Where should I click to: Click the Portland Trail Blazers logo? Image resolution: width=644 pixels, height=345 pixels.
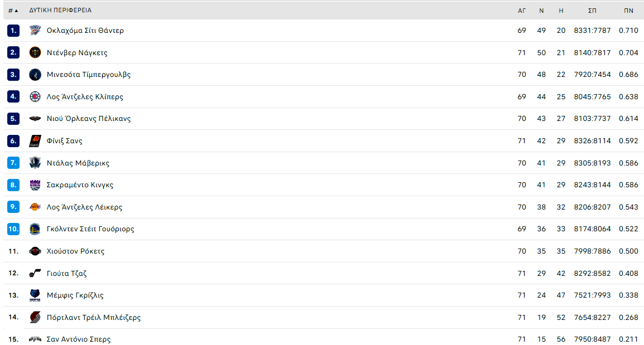pyautogui.click(x=35, y=317)
